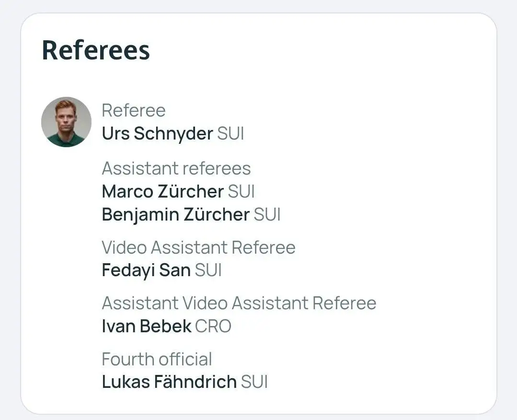
Task: Click SUI code after Benjamin Zürcher
Action: click(x=267, y=214)
